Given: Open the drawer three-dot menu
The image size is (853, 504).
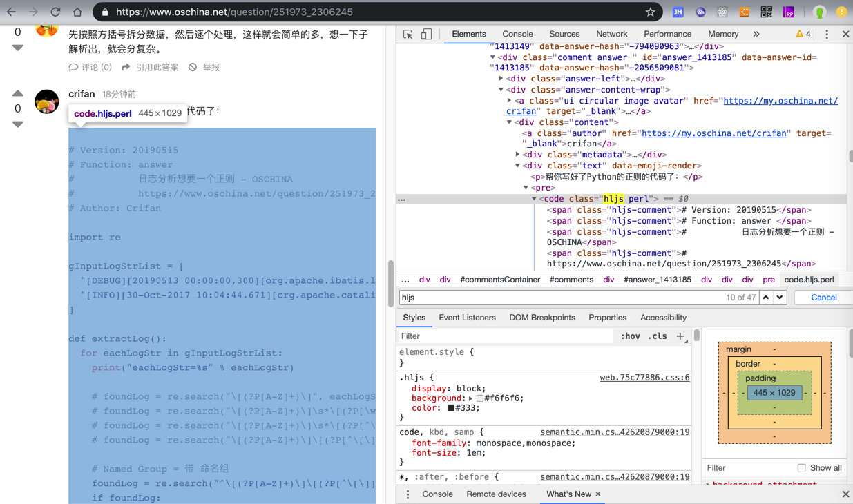Looking at the screenshot, I should (408, 494).
